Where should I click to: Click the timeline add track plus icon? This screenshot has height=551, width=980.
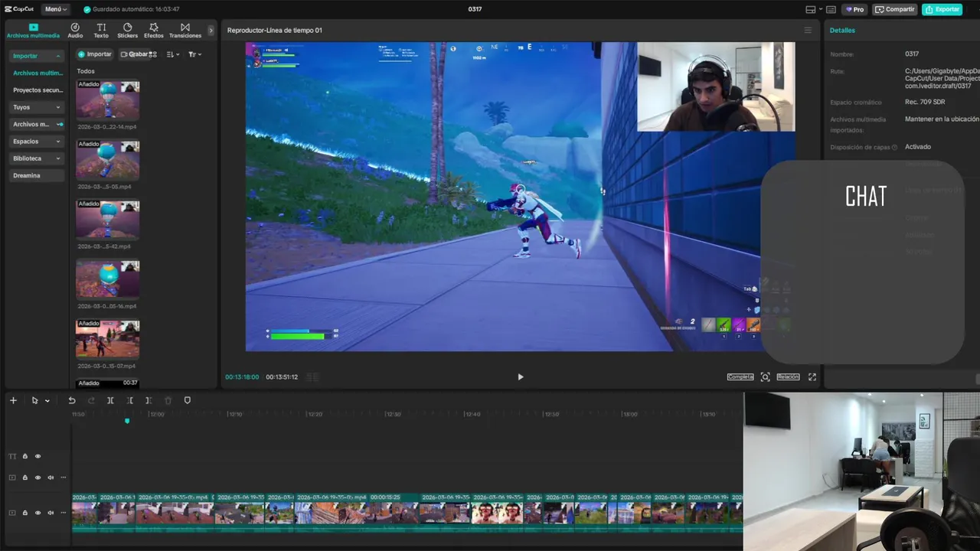coord(13,400)
